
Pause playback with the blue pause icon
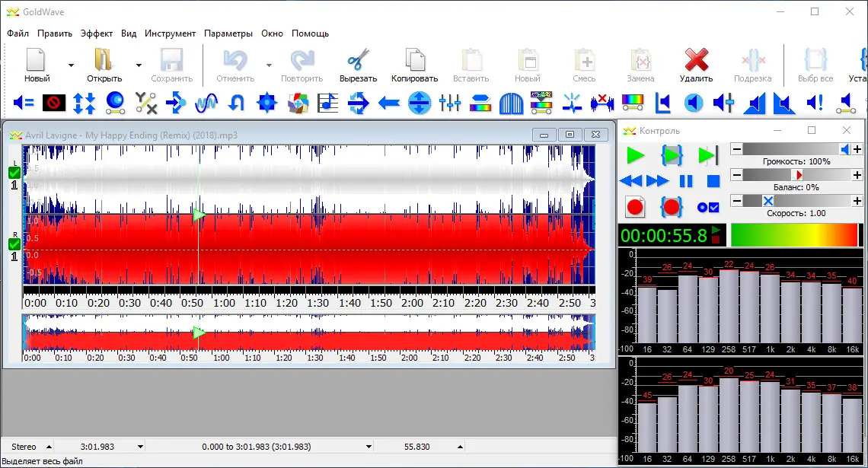[686, 181]
